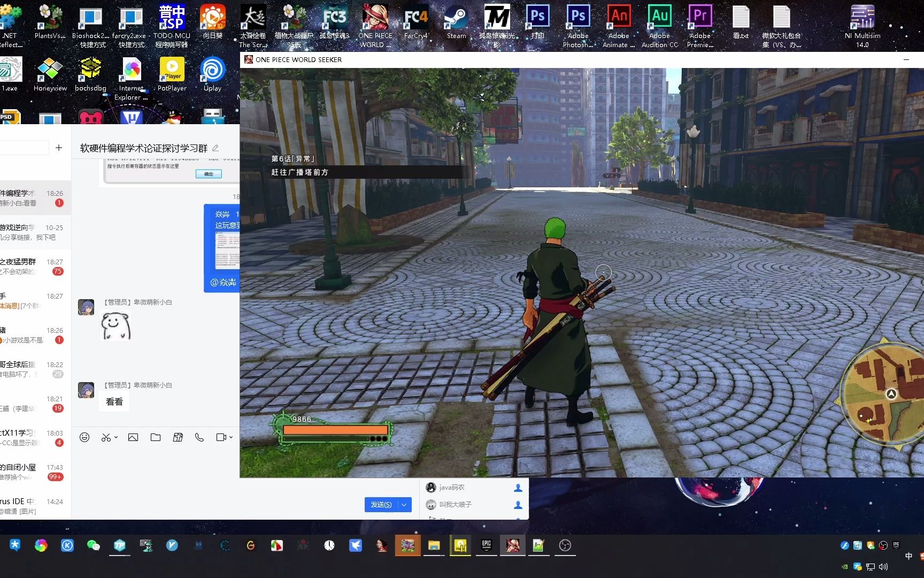The image size is (924, 578).
Task: Click the 确定 button in chat image
Action: [x=209, y=174]
